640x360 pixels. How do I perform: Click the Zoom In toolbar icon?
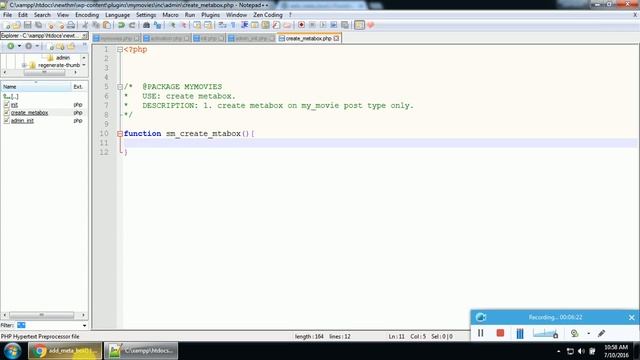click(172, 25)
